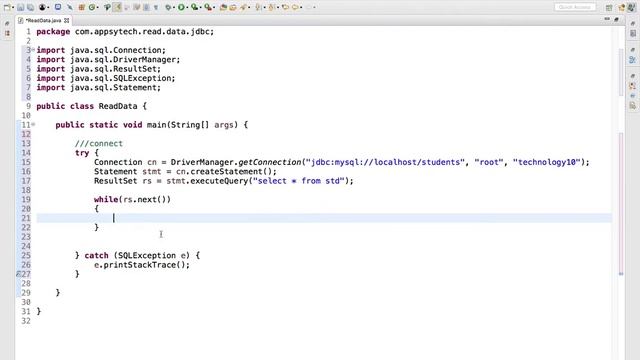Click the "jdbc:mysql://localhost/students" string
640x360 pixels.
(x=385, y=162)
